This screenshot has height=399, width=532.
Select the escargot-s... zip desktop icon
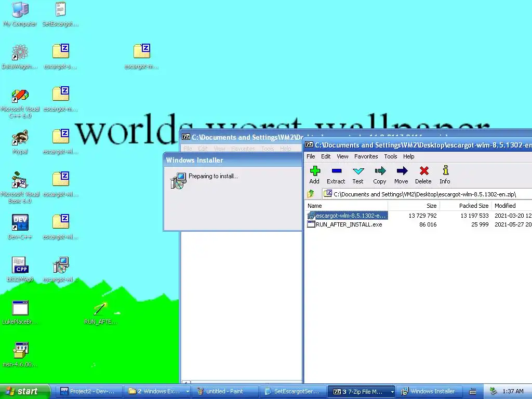[60, 56]
